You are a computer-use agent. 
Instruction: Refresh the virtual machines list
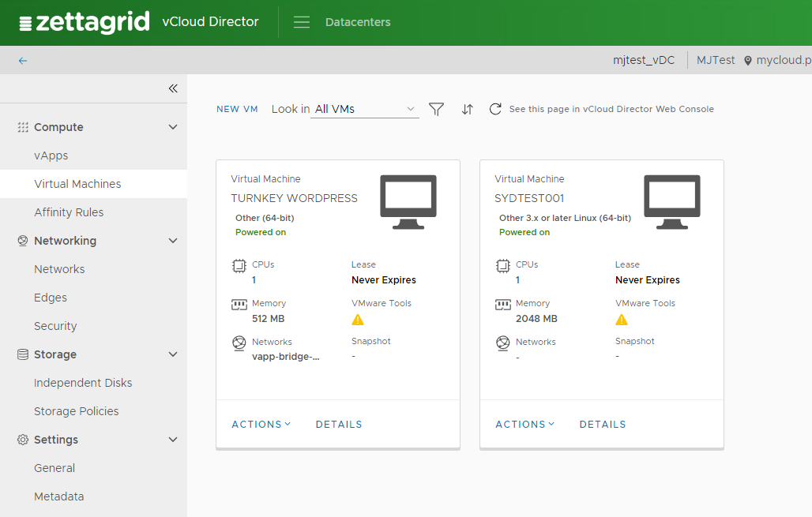[x=495, y=109]
